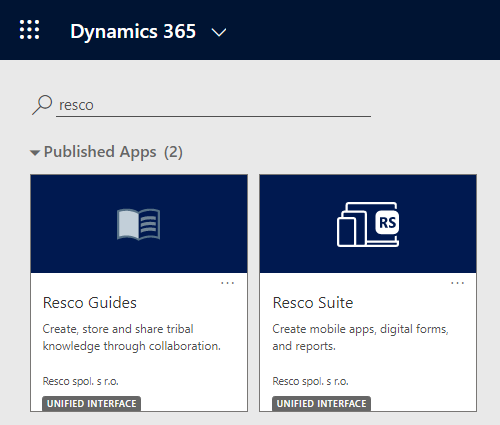Focus the search field containing resco
Image resolution: width=500 pixels, height=425 pixels.
pyautogui.click(x=213, y=105)
